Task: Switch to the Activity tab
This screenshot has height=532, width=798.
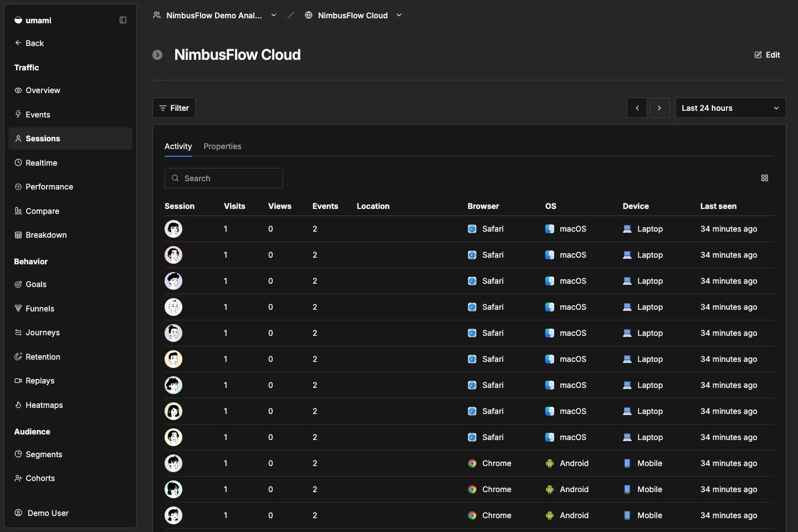Action: [x=178, y=146]
